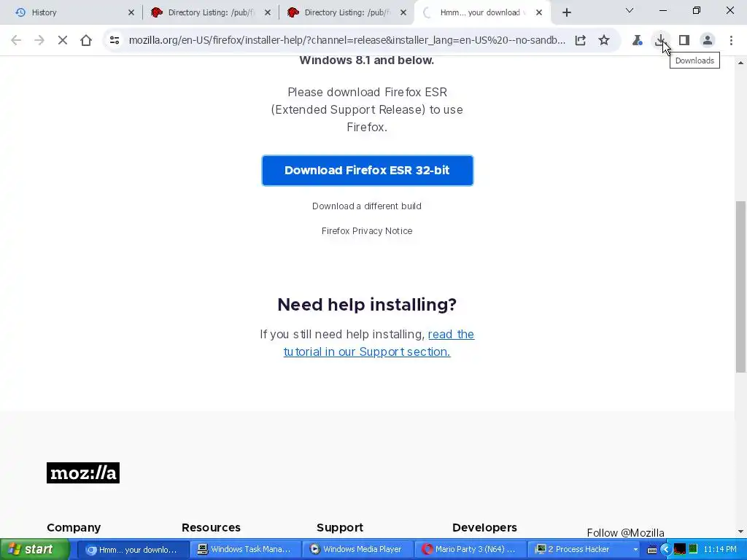Image resolution: width=747 pixels, height=560 pixels.
Task: Click the black graph tray icon
Action: 679,550
